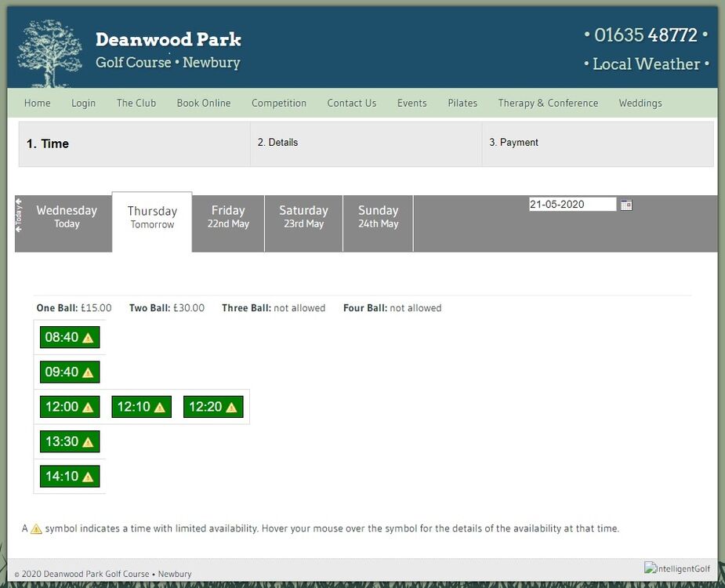Click warning triangle on 14:10 slot
Image resolution: width=725 pixels, height=588 pixels.
point(88,477)
